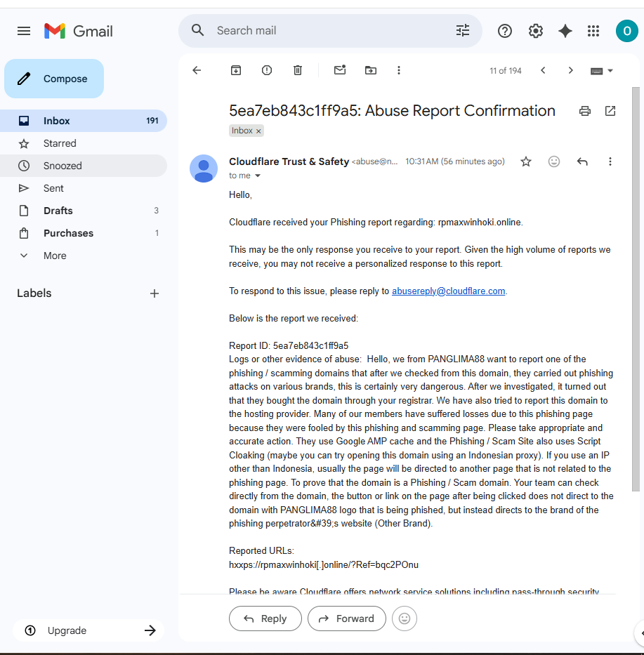Open the account avatar menu
The height and width of the screenshot is (655, 644).
626,31
